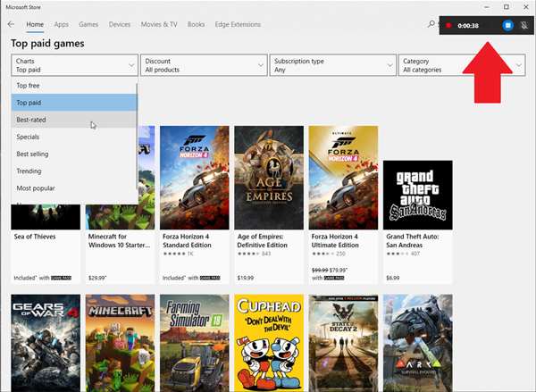
Task: Click Game Pass badge under Forza Ultimate Edition
Action: 333,278
